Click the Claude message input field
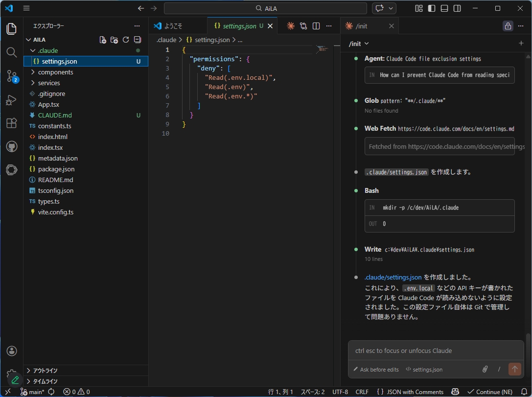The width and height of the screenshot is (532, 397). (x=436, y=350)
